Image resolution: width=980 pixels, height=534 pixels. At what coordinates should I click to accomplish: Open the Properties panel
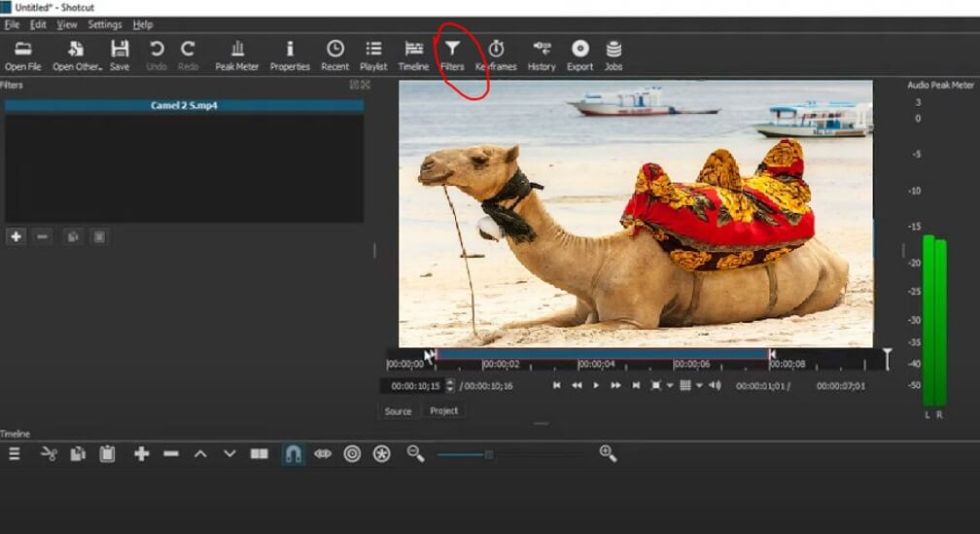tap(290, 55)
